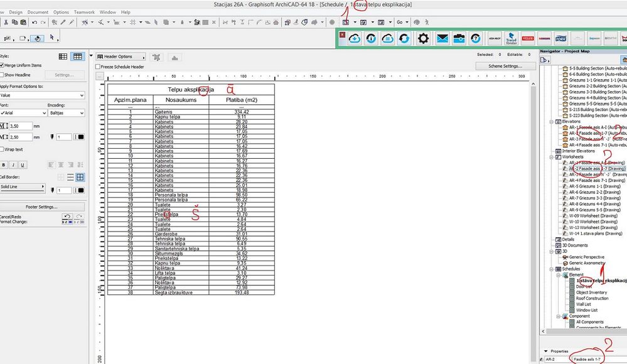
Task: Click Telpu aksplikacija header cell
Action: pos(191,90)
